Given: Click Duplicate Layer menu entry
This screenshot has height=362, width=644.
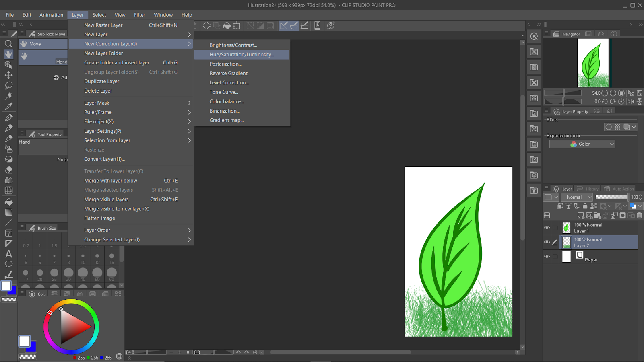Looking at the screenshot, I should pyautogui.click(x=131, y=82).
